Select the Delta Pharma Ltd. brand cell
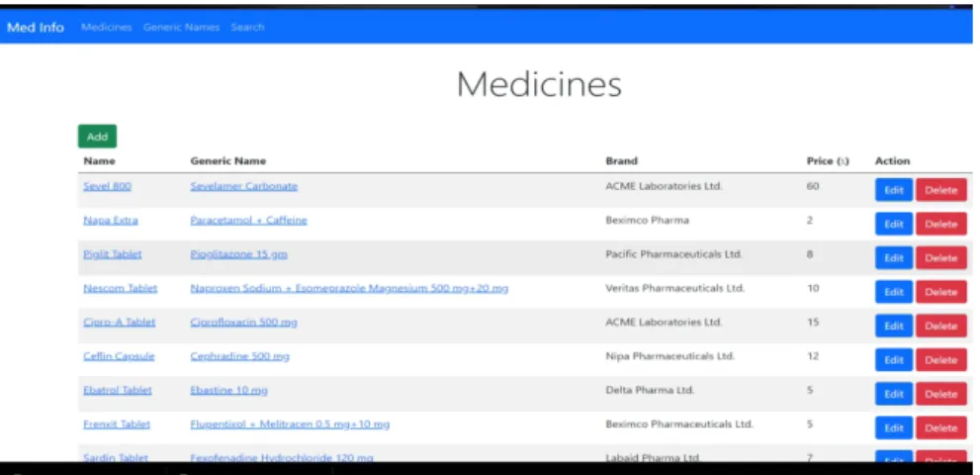The image size is (980, 475). tap(650, 390)
